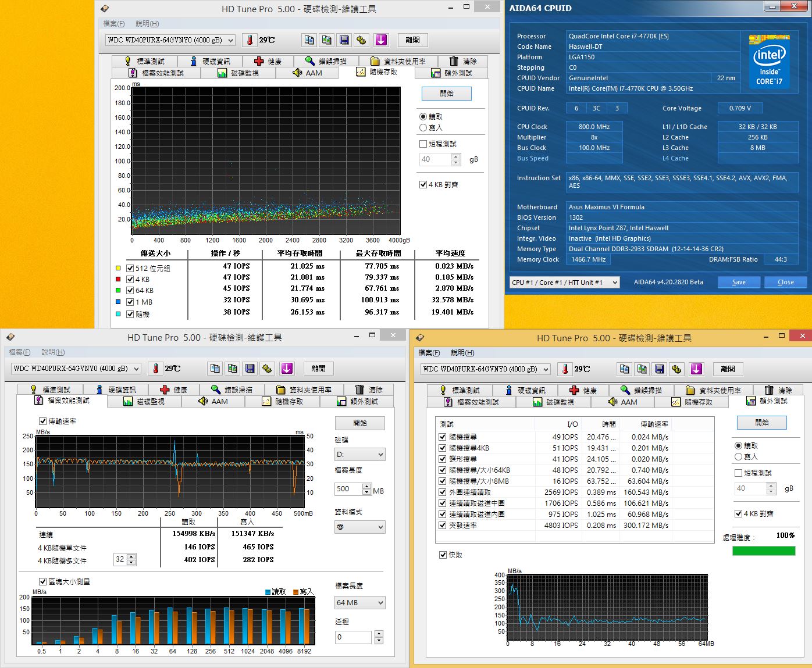Click purple download arrow icon in top HD Tune window
The height and width of the screenshot is (668, 812).
381,40
